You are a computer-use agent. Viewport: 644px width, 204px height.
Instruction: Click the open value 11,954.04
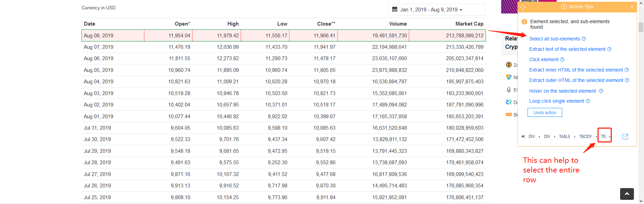point(179,36)
